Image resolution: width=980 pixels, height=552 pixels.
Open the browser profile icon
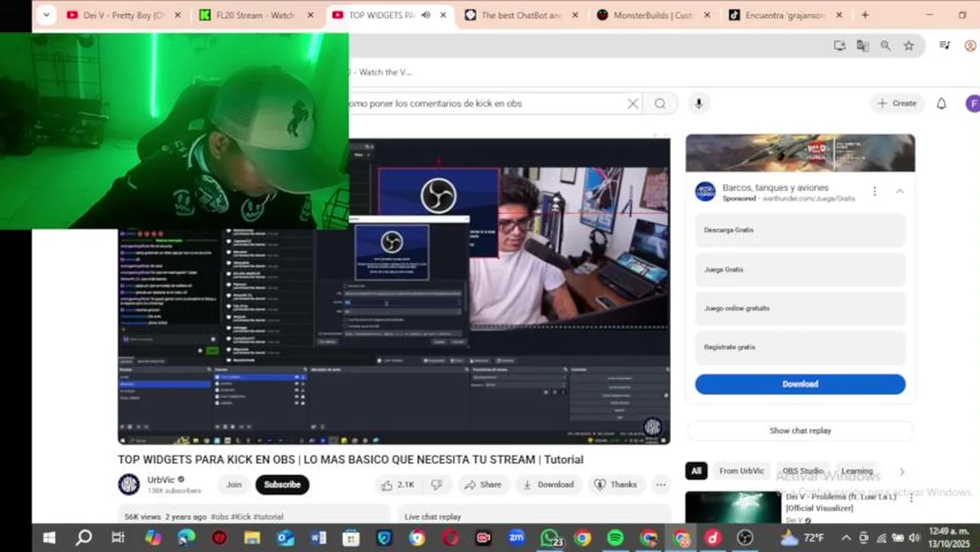pos(970,46)
